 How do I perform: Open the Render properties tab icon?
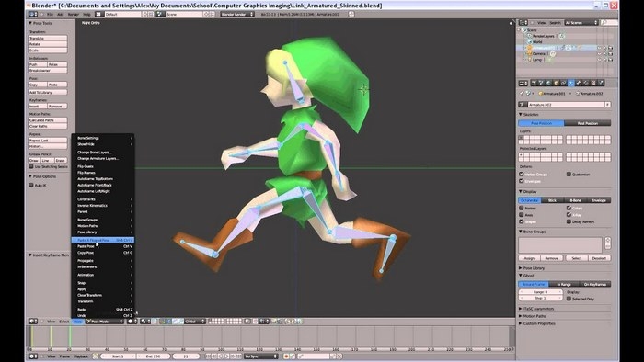coord(534,83)
